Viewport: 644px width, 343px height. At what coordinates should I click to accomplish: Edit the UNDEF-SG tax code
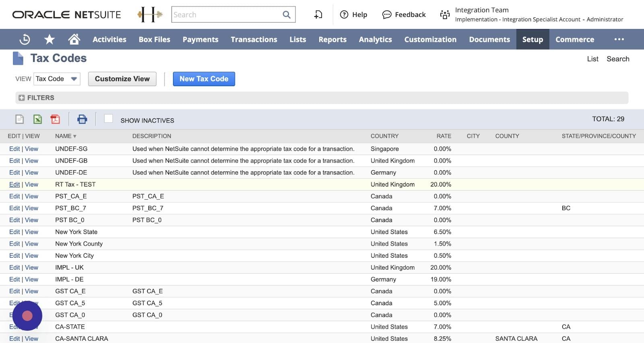14,149
